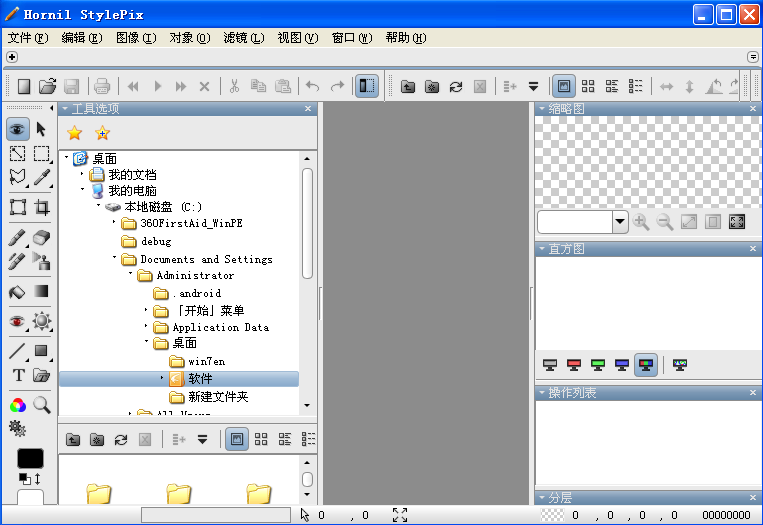
Task: Choose the Eyedropper tool
Action: pos(42,178)
